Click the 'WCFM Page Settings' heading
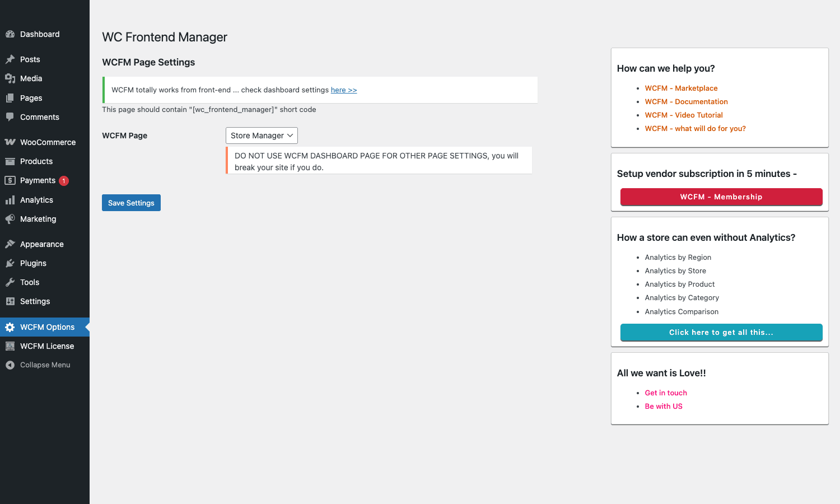Screen dimensions: 840x504 tap(148, 62)
